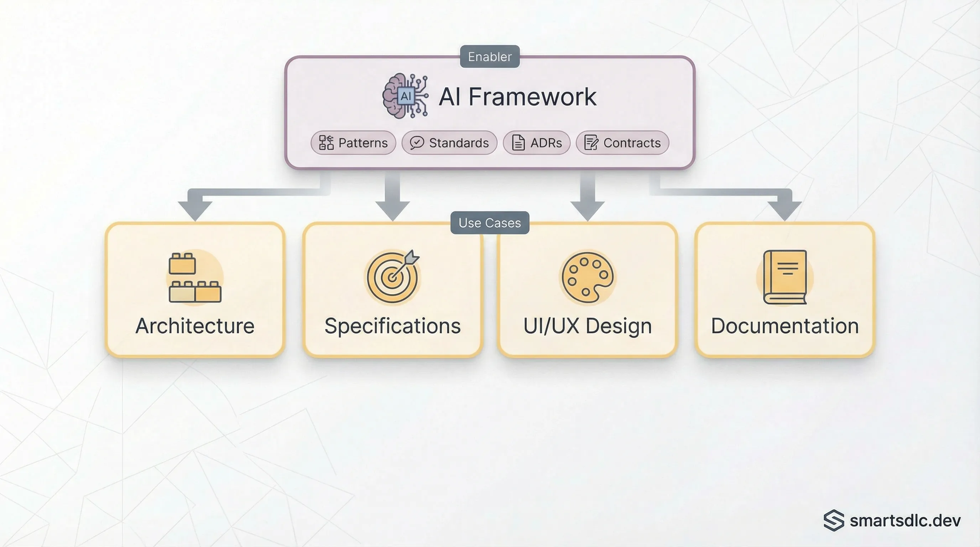Expand the Enabler badge

[x=489, y=57]
